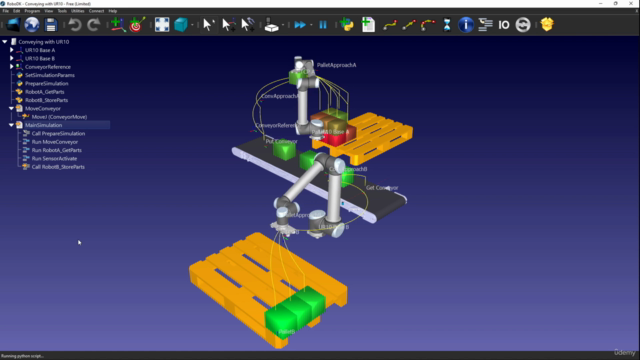Select the Run RobotA_GetParts instruction
Image resolution: width=640 pixels, height=360 pixels.
(x=56, y=150)
